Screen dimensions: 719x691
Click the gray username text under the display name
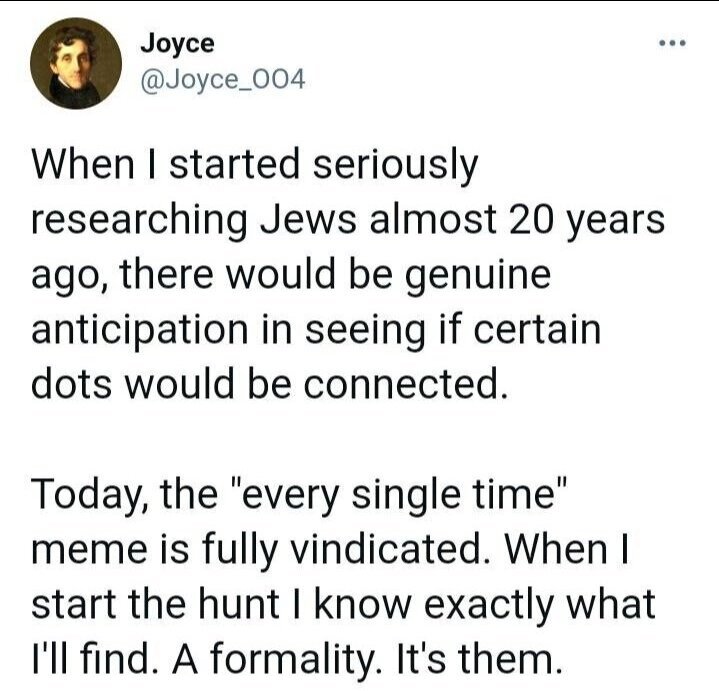click(223, 81)
